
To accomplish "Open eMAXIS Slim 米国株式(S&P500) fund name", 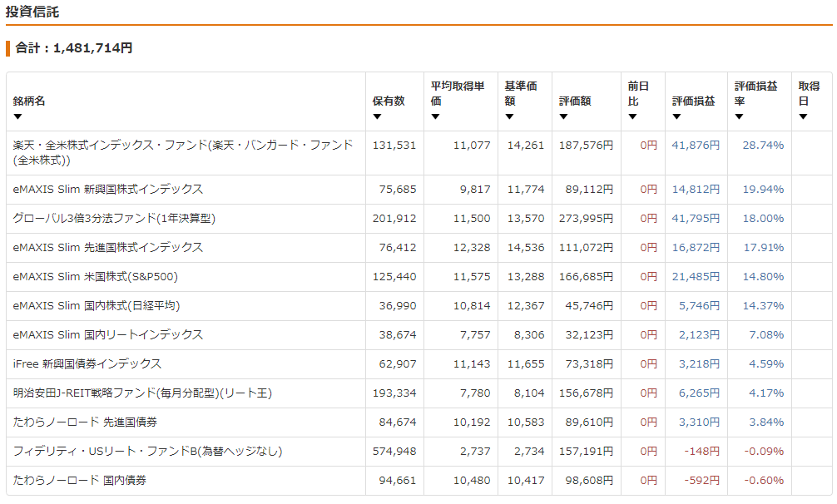I will (x=96, y=277).
